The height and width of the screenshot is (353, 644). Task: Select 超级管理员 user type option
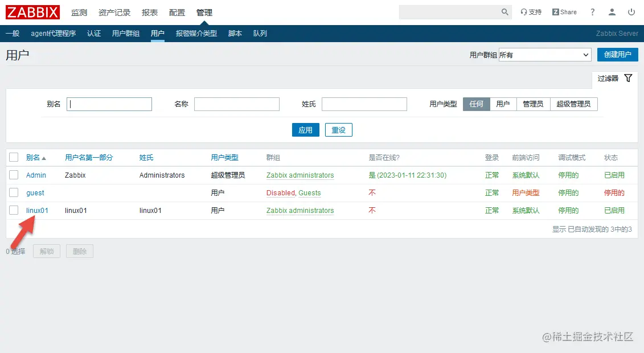tap(574, 104)
